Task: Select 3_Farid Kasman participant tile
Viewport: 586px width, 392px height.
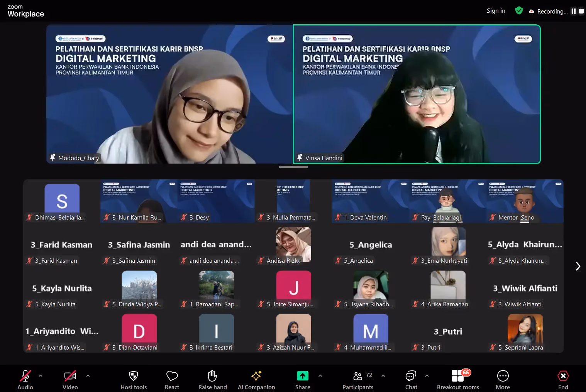Action: (62, 245)
